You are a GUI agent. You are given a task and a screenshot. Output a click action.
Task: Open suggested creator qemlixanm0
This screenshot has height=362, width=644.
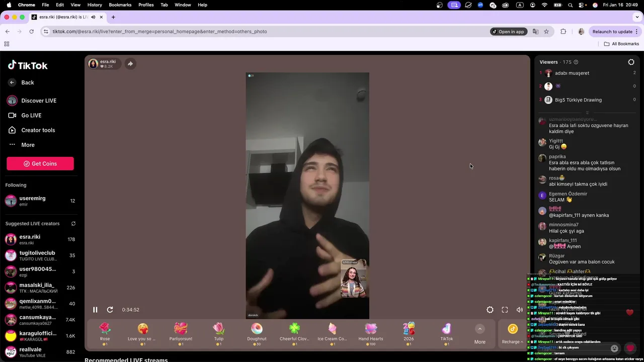pos(40,304)
